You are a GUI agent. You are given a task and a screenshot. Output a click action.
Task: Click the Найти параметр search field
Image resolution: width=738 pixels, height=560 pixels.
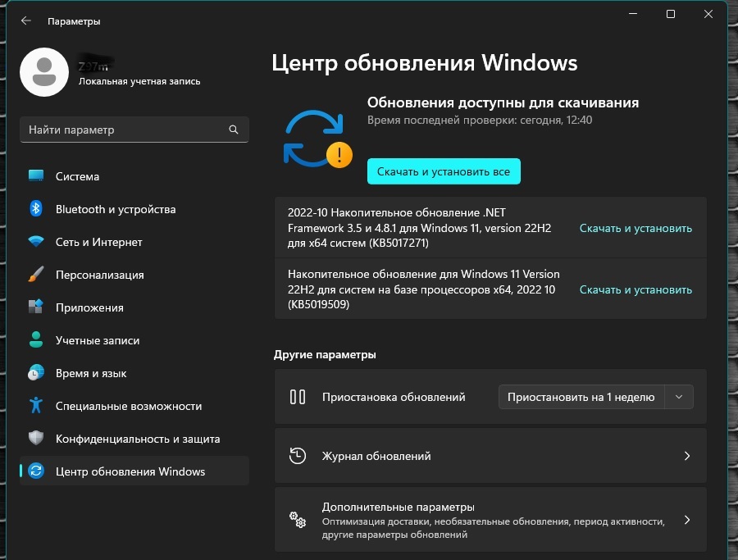[134, 130]
